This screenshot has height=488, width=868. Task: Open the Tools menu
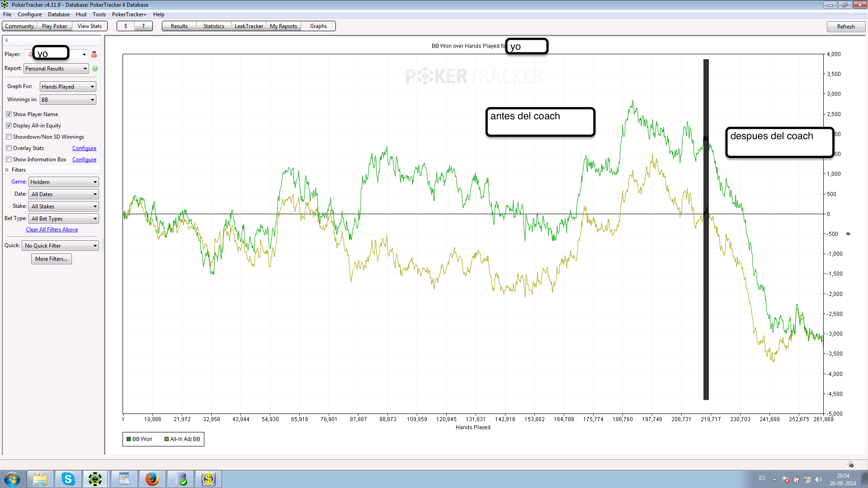pyautogui.click(x=99, y=14)
